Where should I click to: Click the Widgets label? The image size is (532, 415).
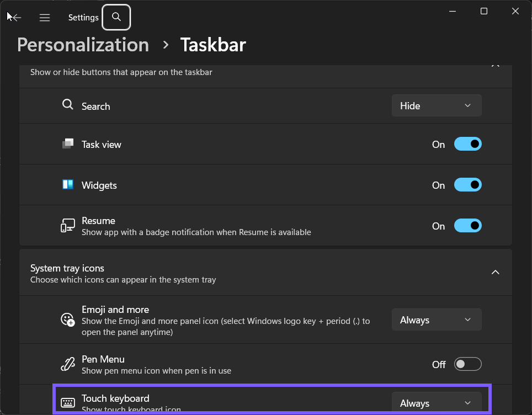99,185
